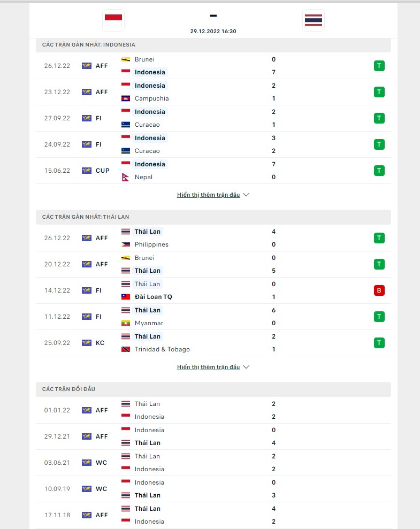The width and height of the screenshot is (420, 529).
Task: Click the Trinidad & Tobago flag icon
Action: pos(126,349)
